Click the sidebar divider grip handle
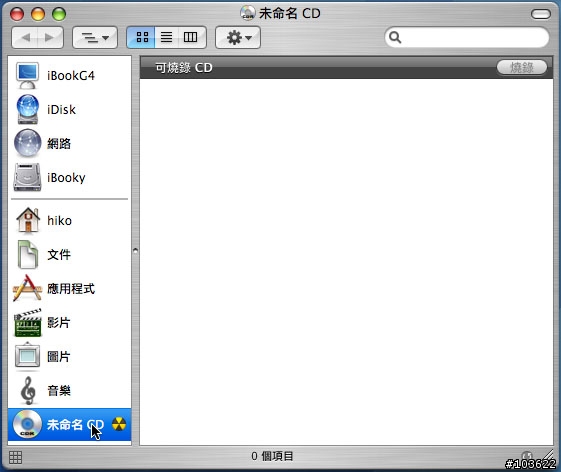Image resolution: width=561 pixels, height=472 pixels. [135, 250]
